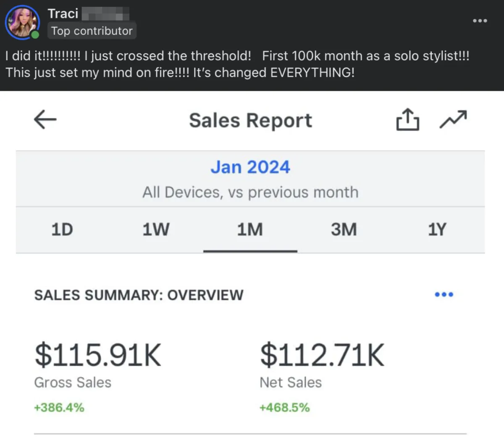Open the trend chart icon
This screenshot has height=446, width=504.
pos(453,120)
